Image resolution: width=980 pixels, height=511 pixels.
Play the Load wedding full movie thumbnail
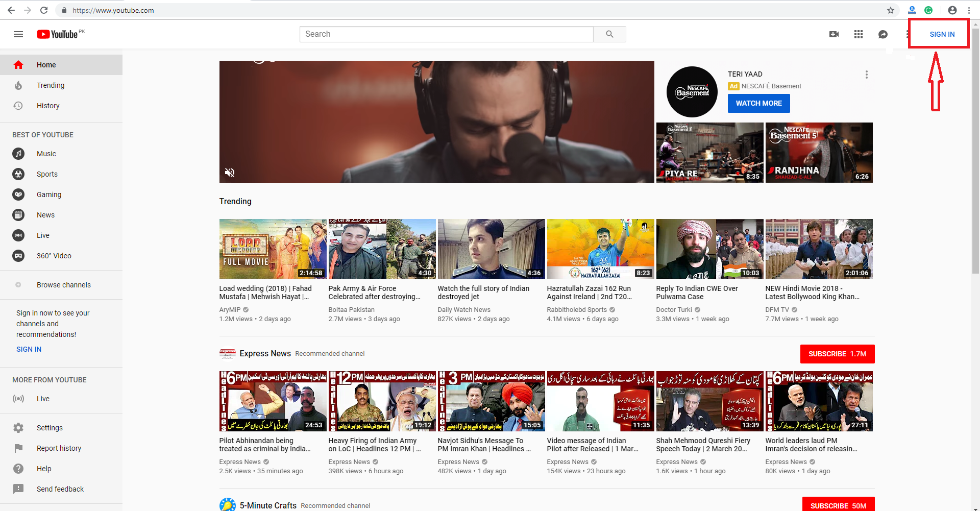(x=273, y=249)
